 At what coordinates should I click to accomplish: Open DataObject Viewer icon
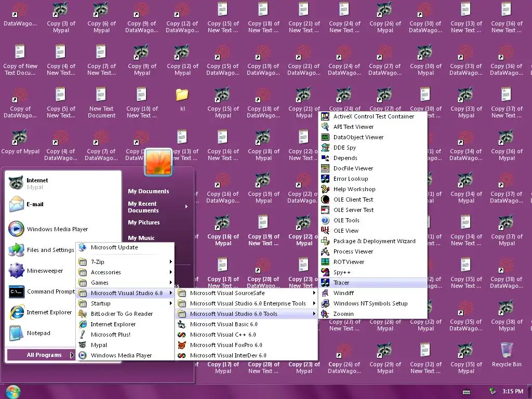click(x=325, y=137)
